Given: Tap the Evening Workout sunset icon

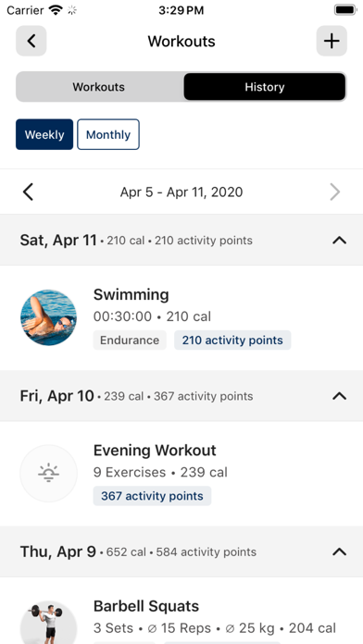Looking at the screenshot, I should 48,473.
